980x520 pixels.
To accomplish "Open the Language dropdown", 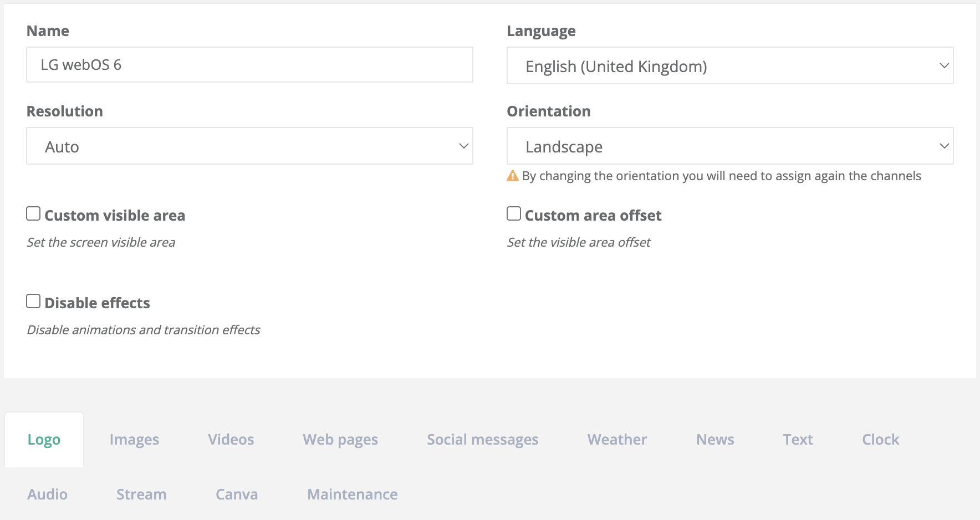I will pyautogui.click(x=729, y=66).
